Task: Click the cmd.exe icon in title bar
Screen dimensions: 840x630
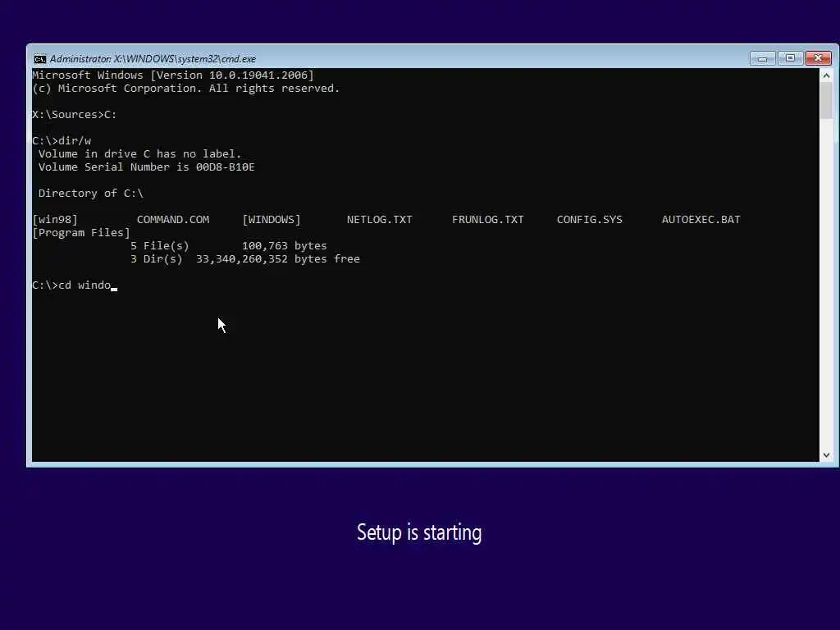Action: point(39,59)
